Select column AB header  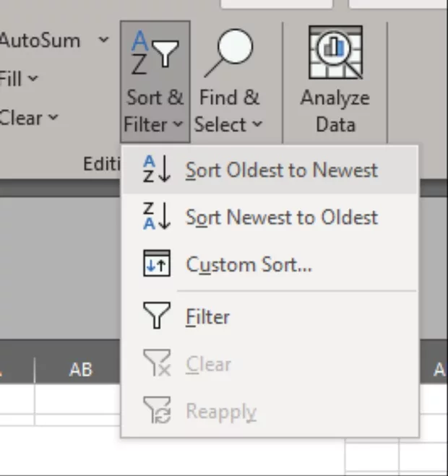(x=80, y=370)
